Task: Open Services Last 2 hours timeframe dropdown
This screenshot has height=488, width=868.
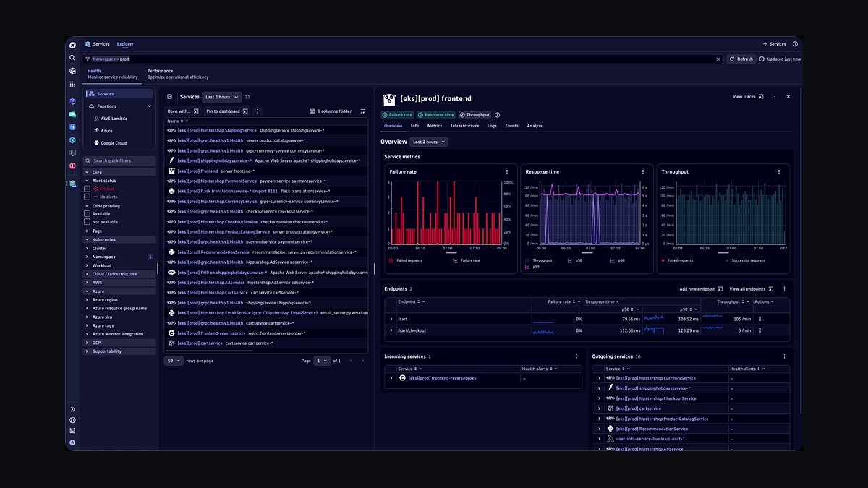Action: tap(221, 97)
